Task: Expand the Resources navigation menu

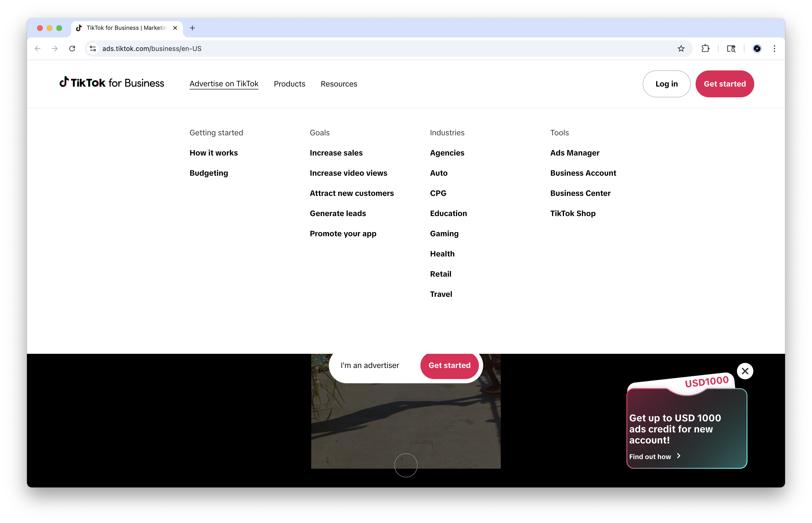Action: (339, 84)
